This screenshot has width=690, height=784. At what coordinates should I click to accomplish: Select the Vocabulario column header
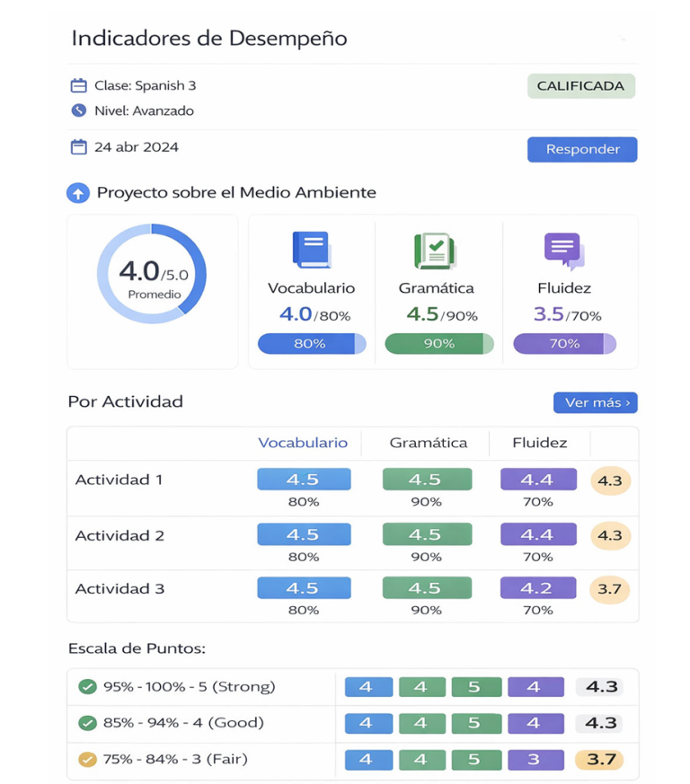(x=303, y=443)
